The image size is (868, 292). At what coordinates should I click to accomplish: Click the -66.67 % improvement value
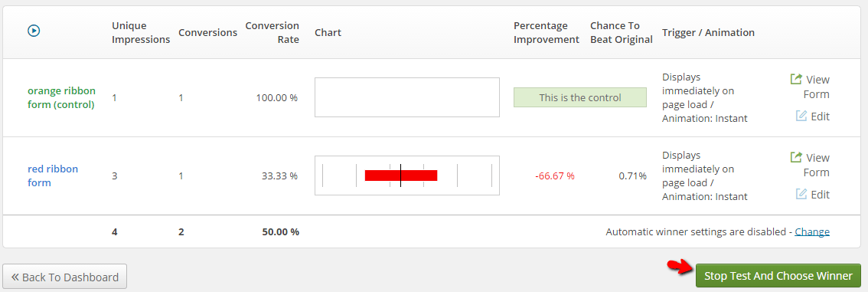point(555,176)
